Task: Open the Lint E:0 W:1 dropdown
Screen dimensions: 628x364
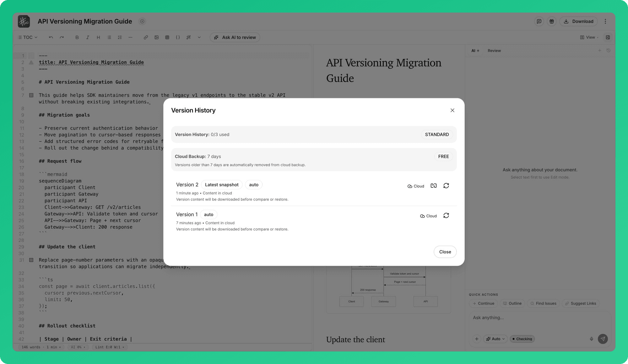Action: pyautogui.click(x=110, y=347)
